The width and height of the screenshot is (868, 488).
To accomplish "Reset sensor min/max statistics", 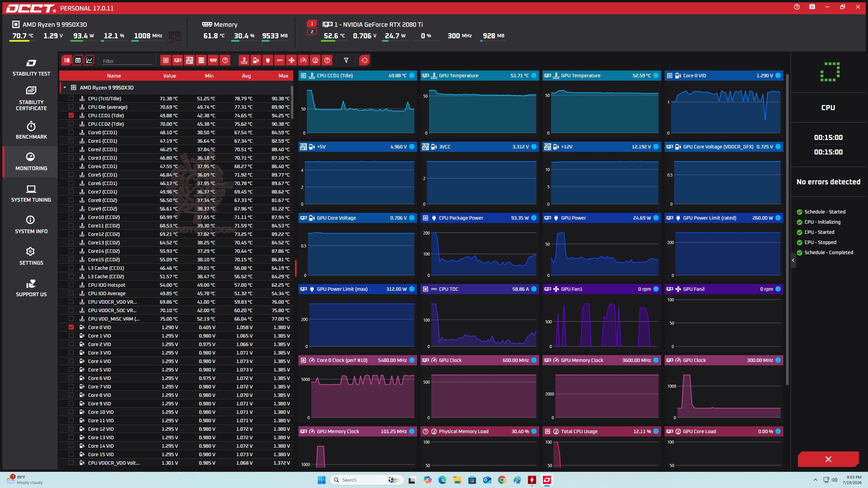I will [364, 60].
